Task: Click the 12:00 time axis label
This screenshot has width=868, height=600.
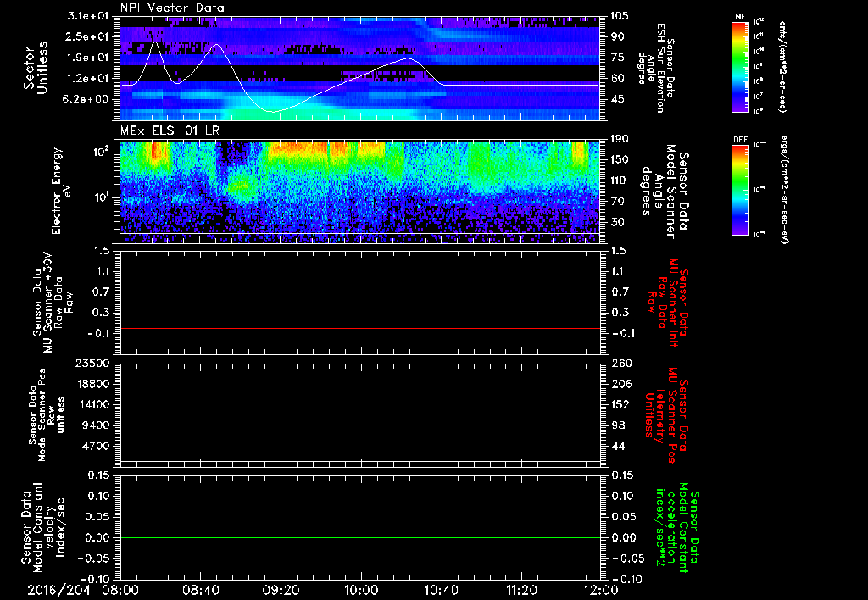Action: (601, 591)
